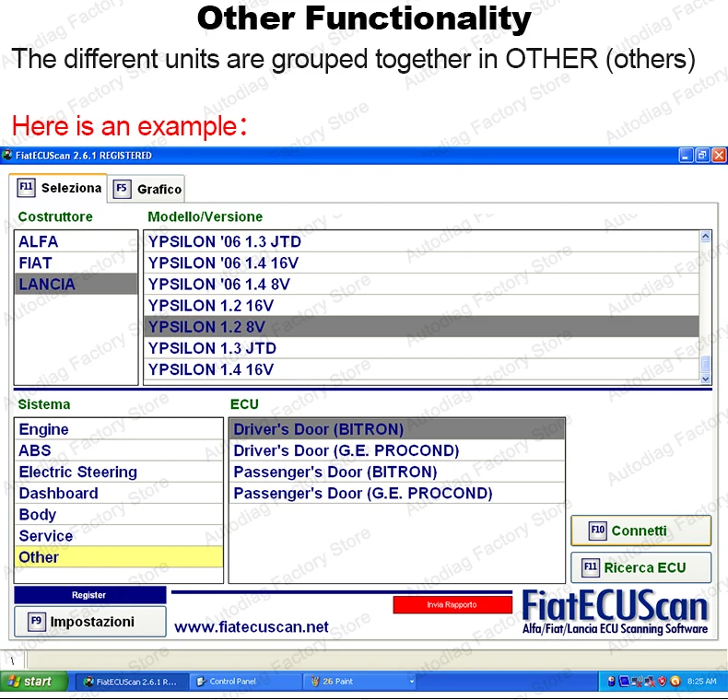Select YPSILON 1.3 JTD model

point(421,348)
